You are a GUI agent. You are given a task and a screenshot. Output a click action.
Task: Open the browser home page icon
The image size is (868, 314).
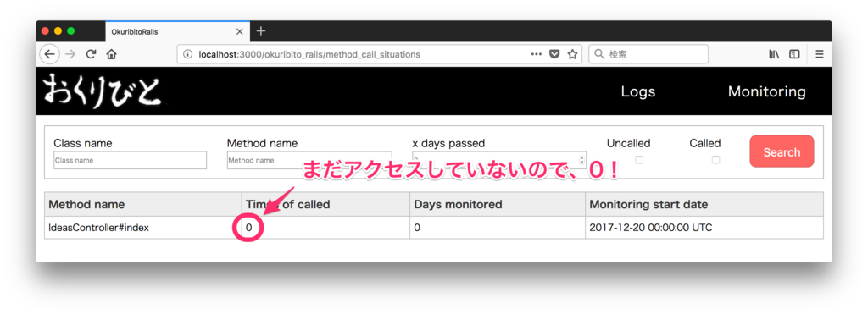pyautogui.click(x=111, y=54)
